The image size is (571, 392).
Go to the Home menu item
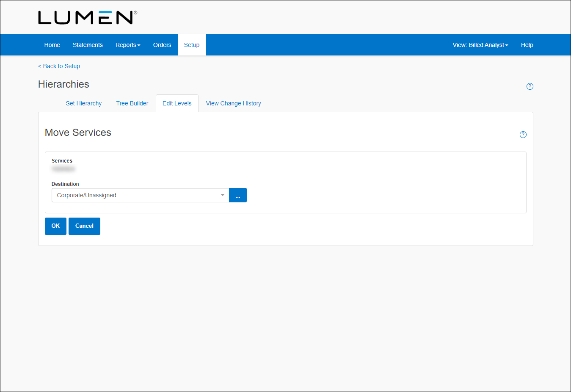click(52, 45)
